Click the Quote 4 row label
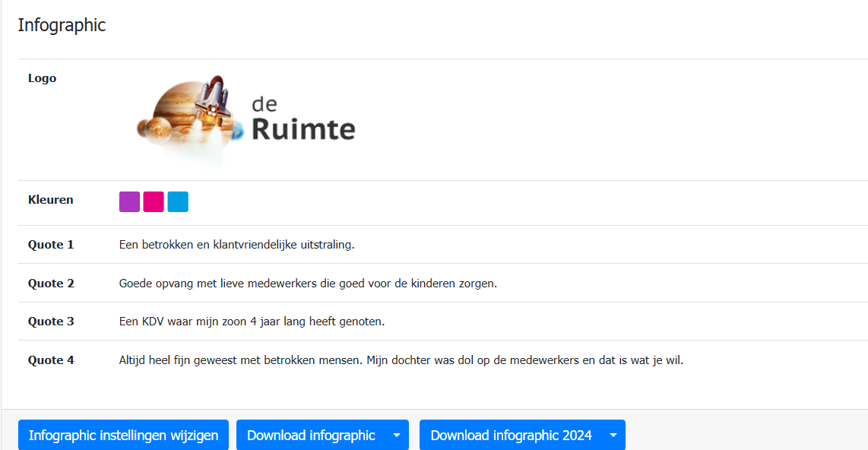This screenshot has height=450, width=868. coord(51,360)
